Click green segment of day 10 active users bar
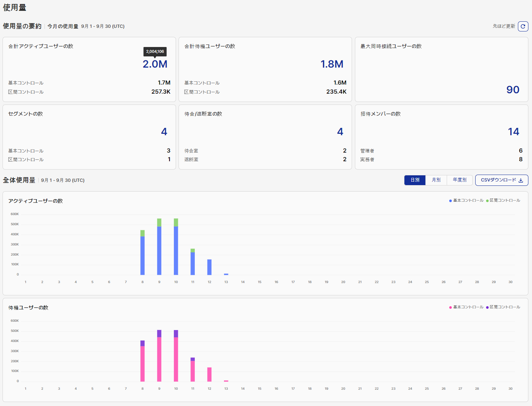The image size is (532, 406). [x=176, y=222]
